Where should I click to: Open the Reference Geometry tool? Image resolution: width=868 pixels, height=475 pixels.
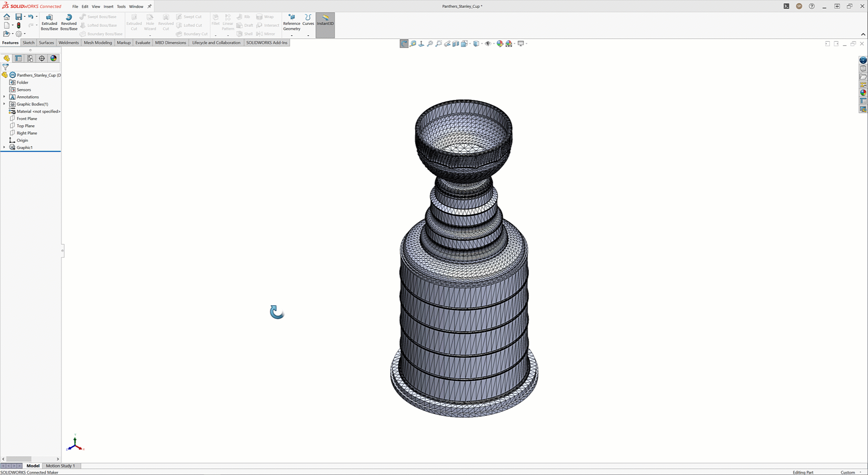pyautogui.click(x=292, y=22)
